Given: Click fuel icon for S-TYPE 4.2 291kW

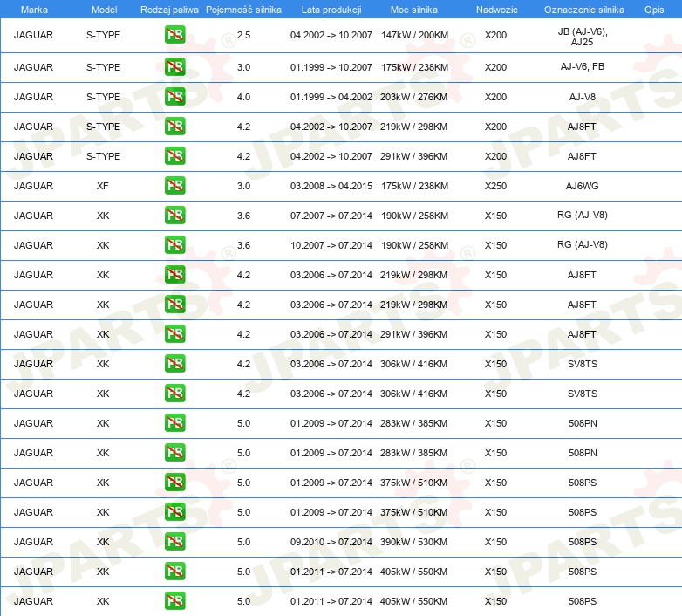Looking at the screenshot, I should point(174,156).
